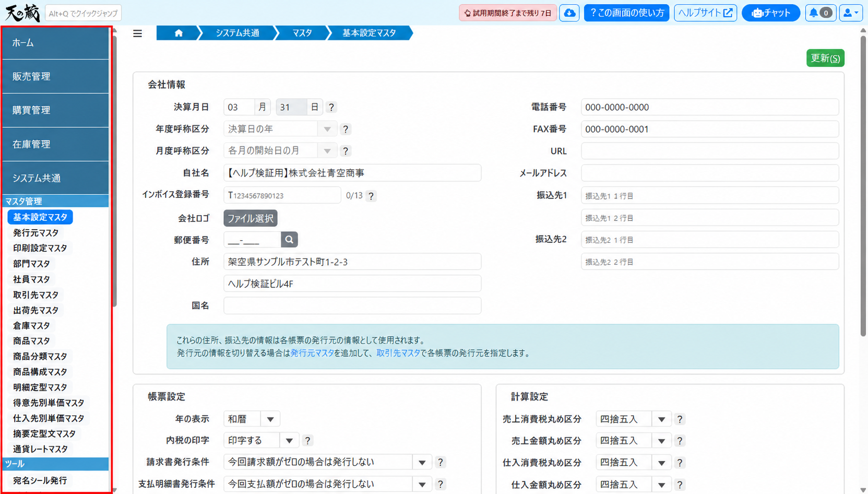Click help icon next to 決算月日
This screenshot has width=868, height=494.
click(331, 108)
